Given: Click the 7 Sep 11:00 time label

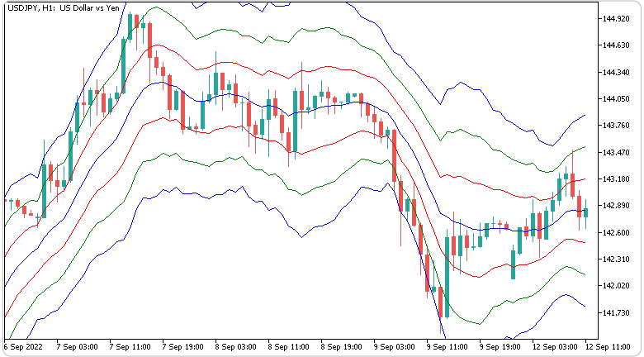Looking at the screenshot, I should point(130,346).
